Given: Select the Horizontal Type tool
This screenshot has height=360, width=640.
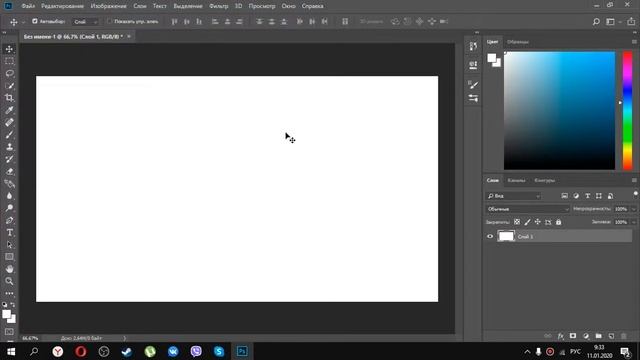Looking at the screenshot, I should point(9,233).
